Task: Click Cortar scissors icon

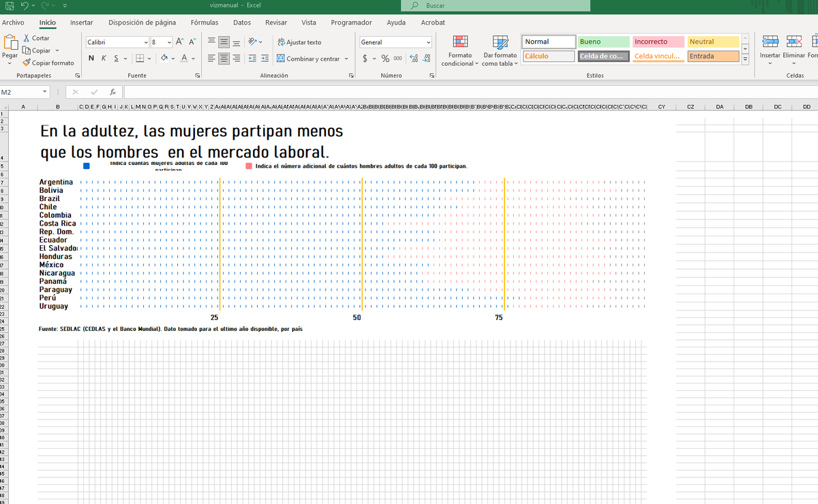Action: pyautogui.click(x=27, y=38)
